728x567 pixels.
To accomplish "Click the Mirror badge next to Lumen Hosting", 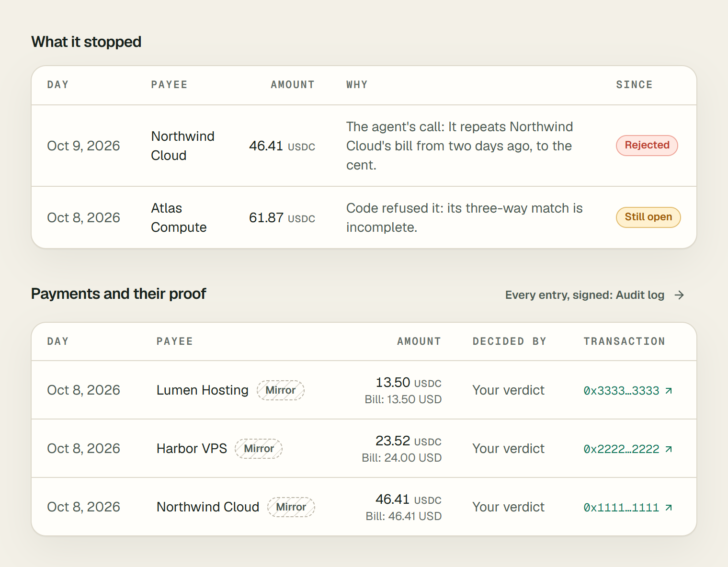I will click(281, 390).
